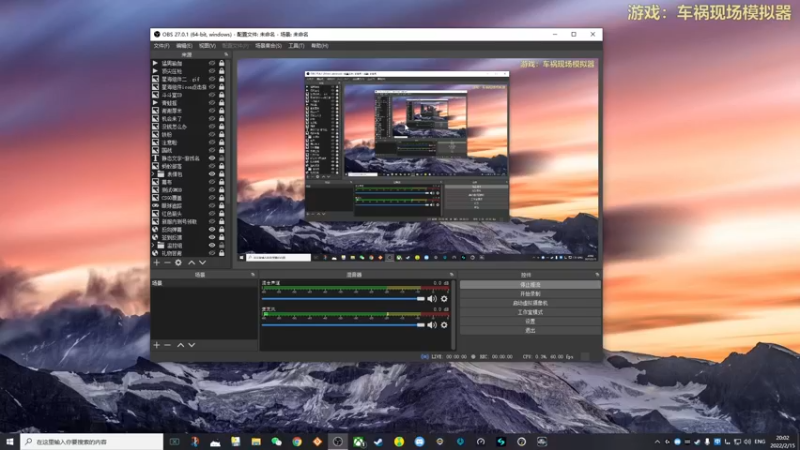This screenshot has width=800, height=450.
Task: Move the selected source down in the 来源 list
Action: coord(203,263)
